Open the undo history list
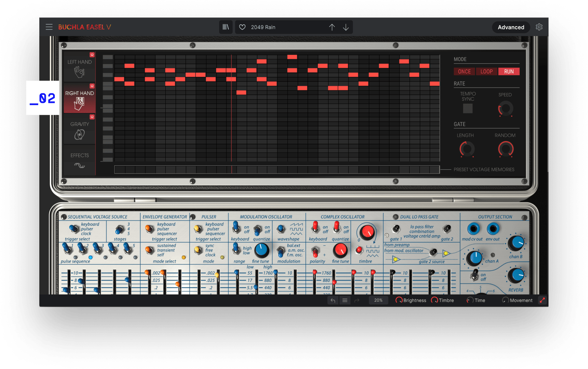588x369 pixels. (x=345, y=300)
